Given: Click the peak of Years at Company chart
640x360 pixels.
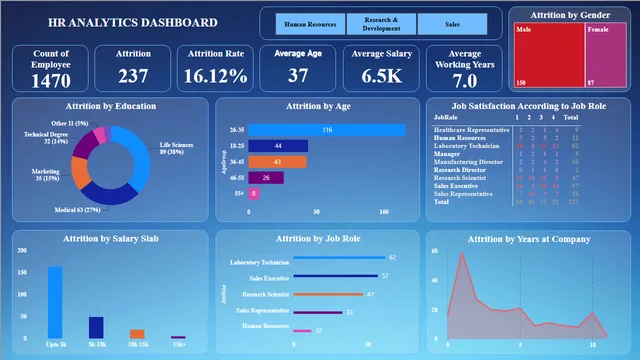Looking at the screenshot, I should point(462,253).
